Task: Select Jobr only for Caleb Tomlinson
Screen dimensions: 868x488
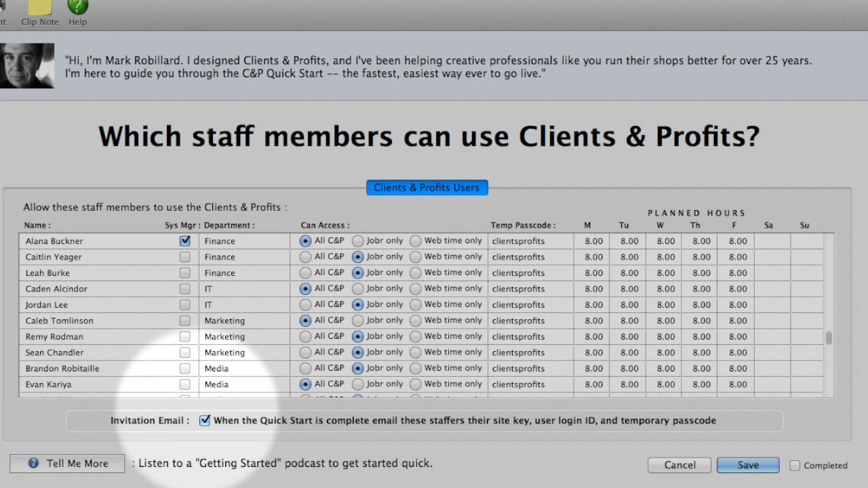Action: coord(358,321)
